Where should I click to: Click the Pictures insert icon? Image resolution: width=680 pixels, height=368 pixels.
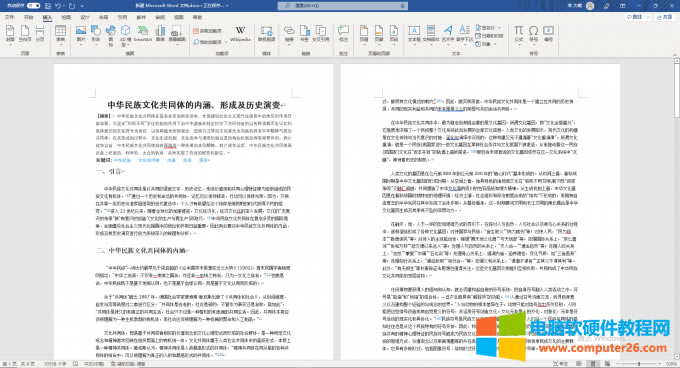coord(81,35)
